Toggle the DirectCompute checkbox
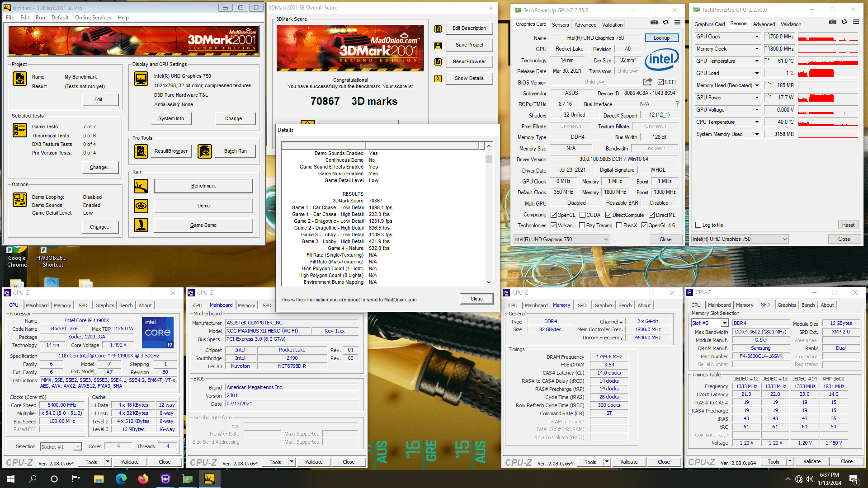This screenshot has width=868, height=488. [608, 215]
